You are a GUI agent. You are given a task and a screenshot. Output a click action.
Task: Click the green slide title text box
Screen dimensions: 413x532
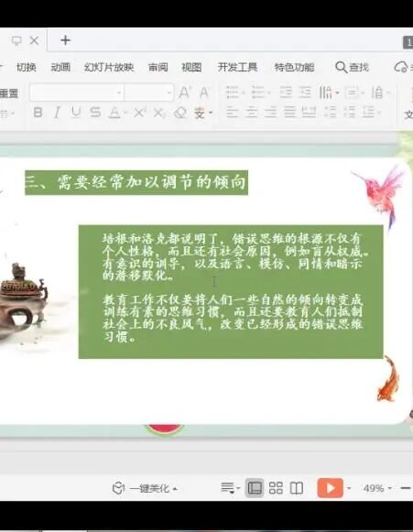(x=136, y=182)
